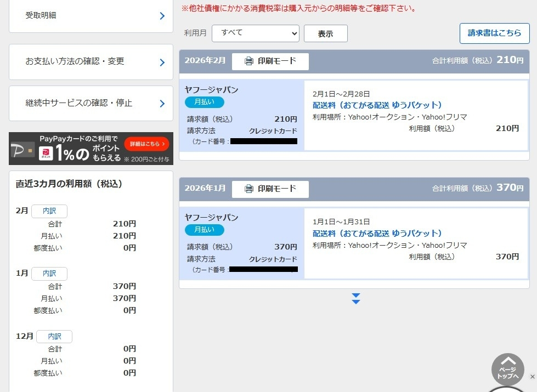Click the 表示 button
The height and width of the screenshot is (392, 537).
coord(326,33)
